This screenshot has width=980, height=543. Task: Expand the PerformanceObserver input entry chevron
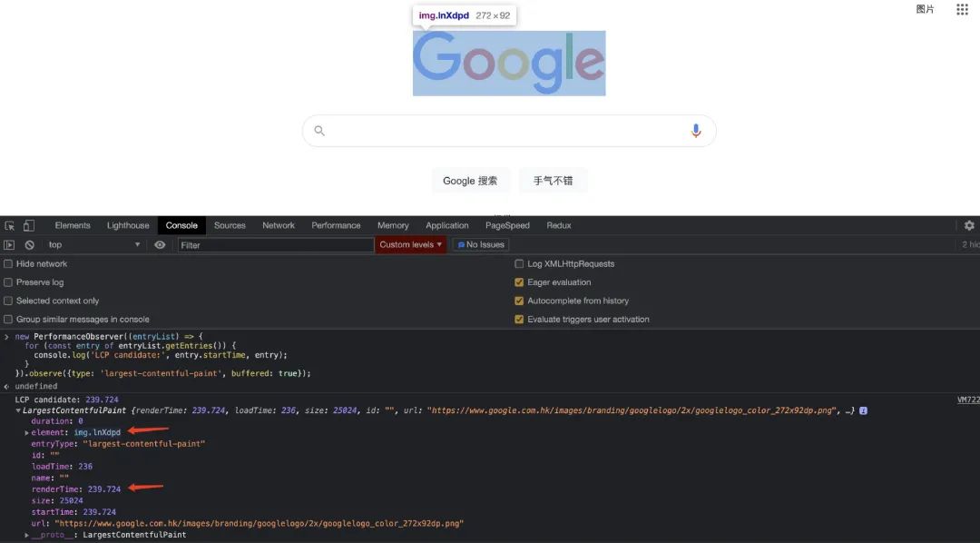(6, 337)
